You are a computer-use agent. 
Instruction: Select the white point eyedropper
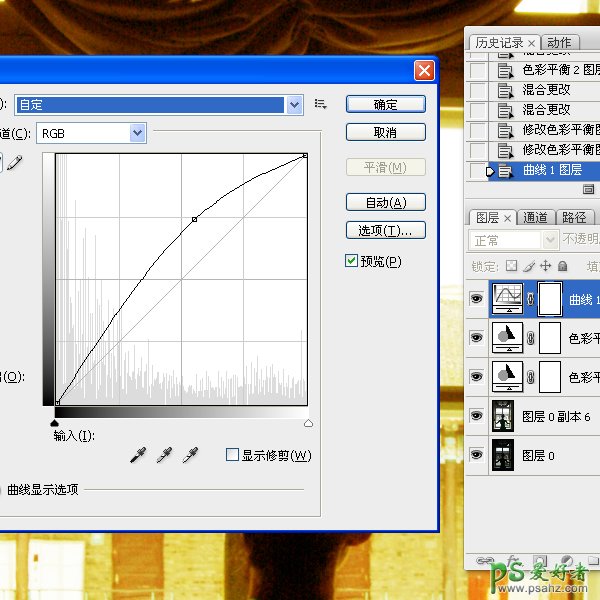coord(190,456)
